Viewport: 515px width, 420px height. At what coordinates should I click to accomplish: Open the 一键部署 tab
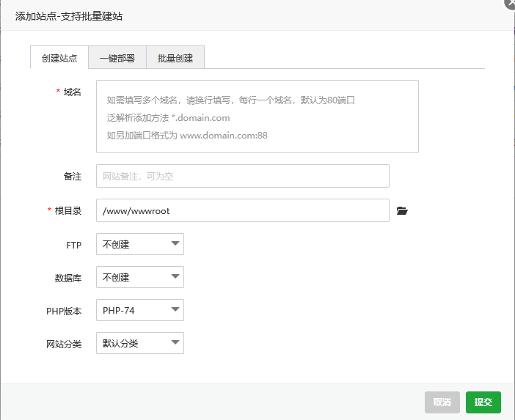[117, 58]
